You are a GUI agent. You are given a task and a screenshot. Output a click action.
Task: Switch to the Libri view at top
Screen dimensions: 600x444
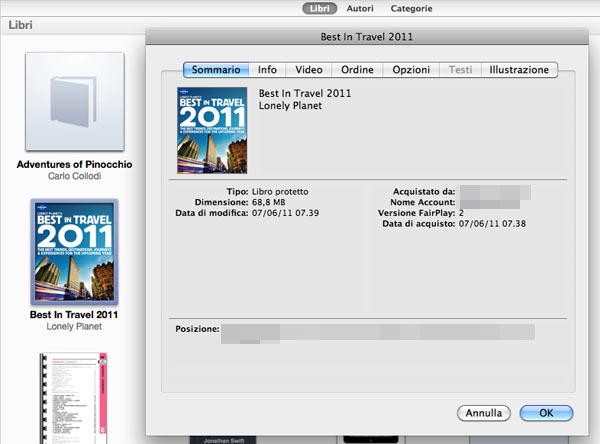(319, 9)
